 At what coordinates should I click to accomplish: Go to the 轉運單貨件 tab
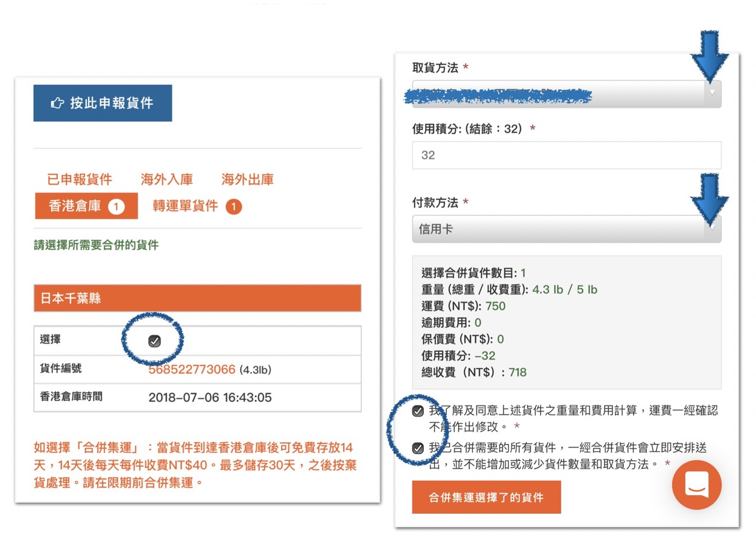click(185, 207)
